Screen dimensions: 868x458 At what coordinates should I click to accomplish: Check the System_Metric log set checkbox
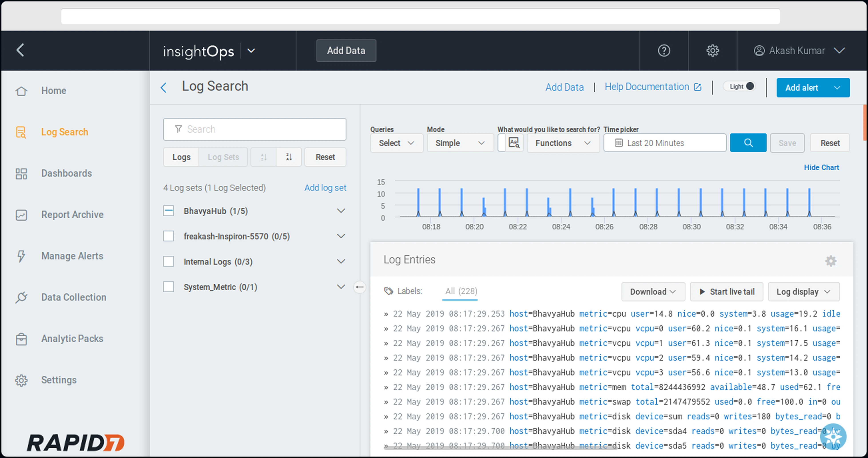[169, 287]
